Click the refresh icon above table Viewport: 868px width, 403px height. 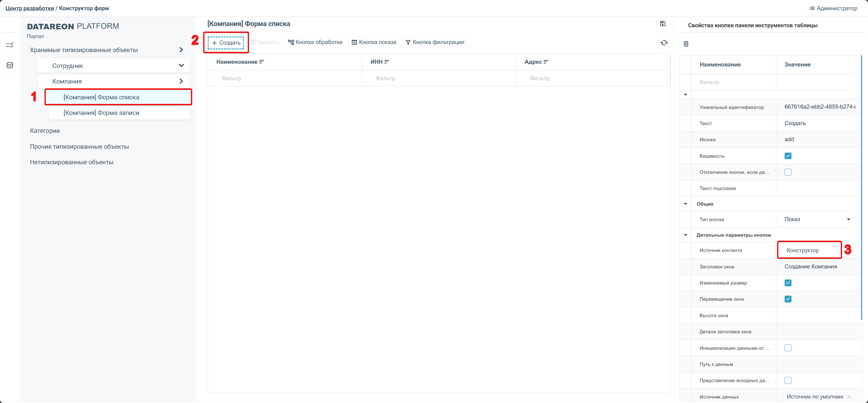(x=664, y=43)
